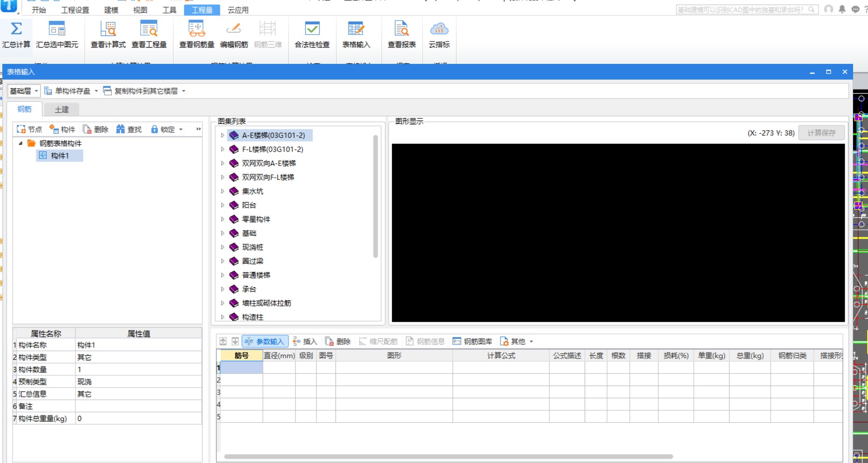This screenshot has height=463, width=868.
Task: Show more toolbar items chevron
Action: (x=198, y=129)
